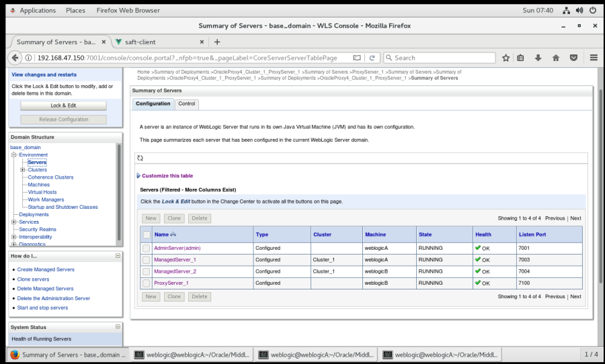Open the Places menu
Image resolution: width=605 pixels, height=364 pixels.
75,11
